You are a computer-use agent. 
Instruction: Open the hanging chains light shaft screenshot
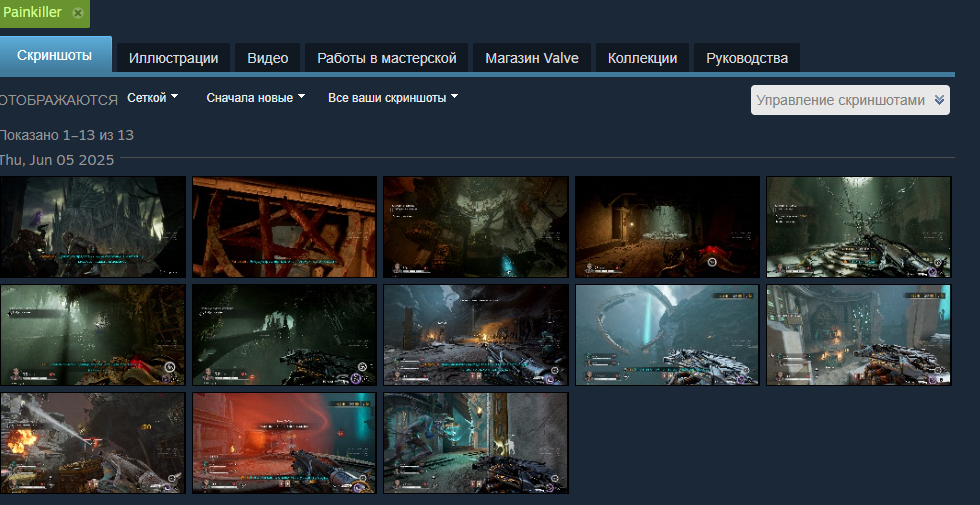[859, 227]
